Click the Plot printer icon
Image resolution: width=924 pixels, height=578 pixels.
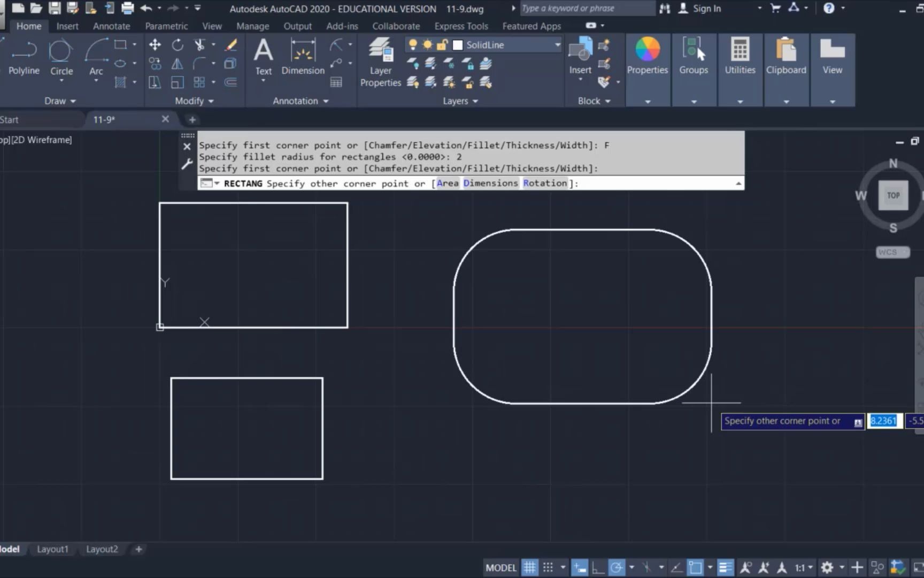point(127,8)
